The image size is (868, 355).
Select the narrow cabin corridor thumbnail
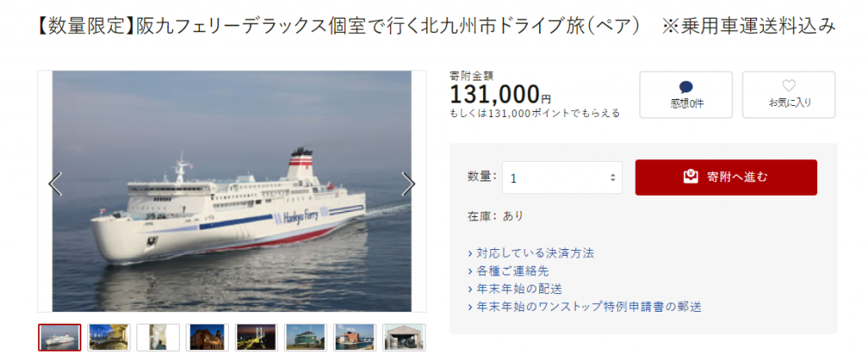click(x=159, y=337)
